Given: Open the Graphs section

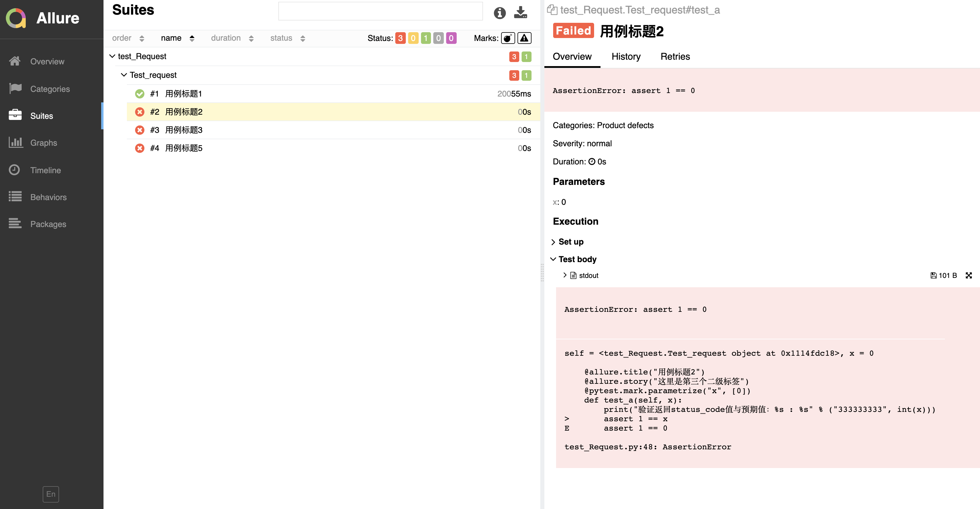Looking at the screenshot, I should pyautogui.click(x=43, y=143).
